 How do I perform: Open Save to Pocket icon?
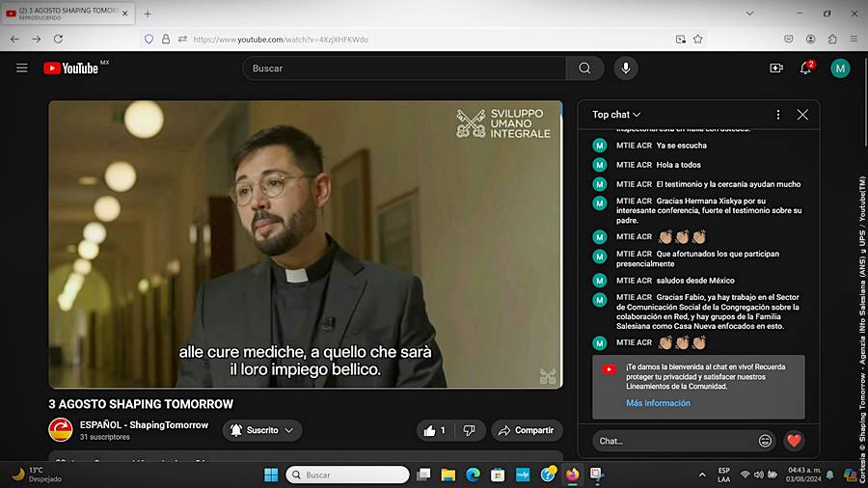788,39
